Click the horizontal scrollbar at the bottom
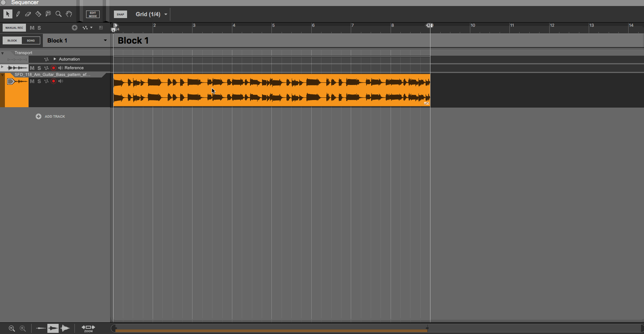This screenshot has width=644, height=334. coord(377,328)
